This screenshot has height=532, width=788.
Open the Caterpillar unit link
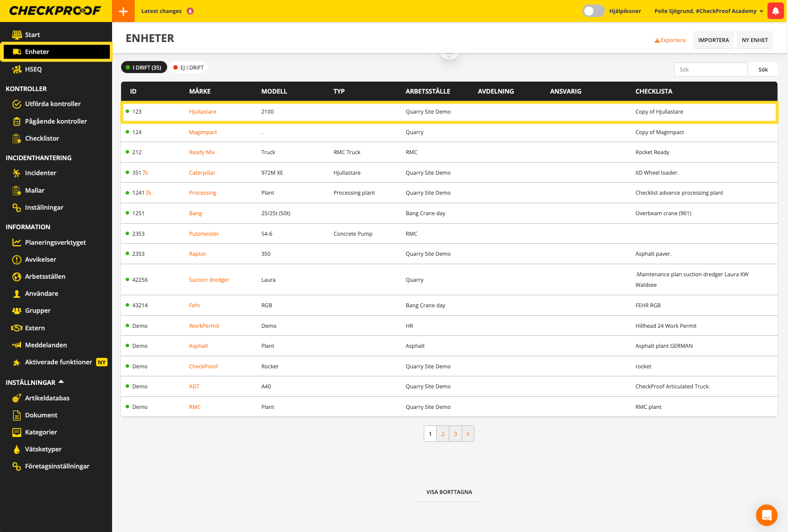pyautogui.click(x=202, y=173)
